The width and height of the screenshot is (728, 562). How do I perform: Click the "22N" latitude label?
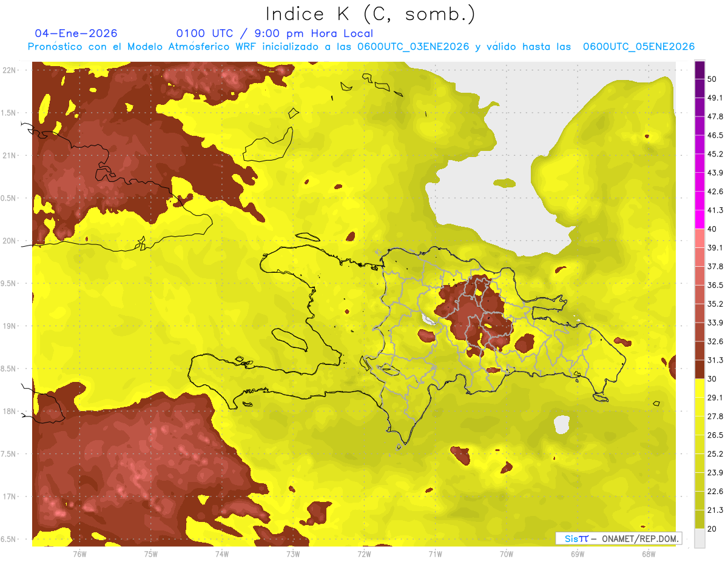10,70
